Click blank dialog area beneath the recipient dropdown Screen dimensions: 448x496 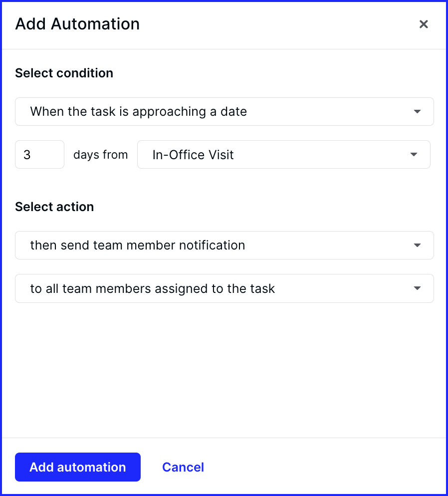(224, 370)
